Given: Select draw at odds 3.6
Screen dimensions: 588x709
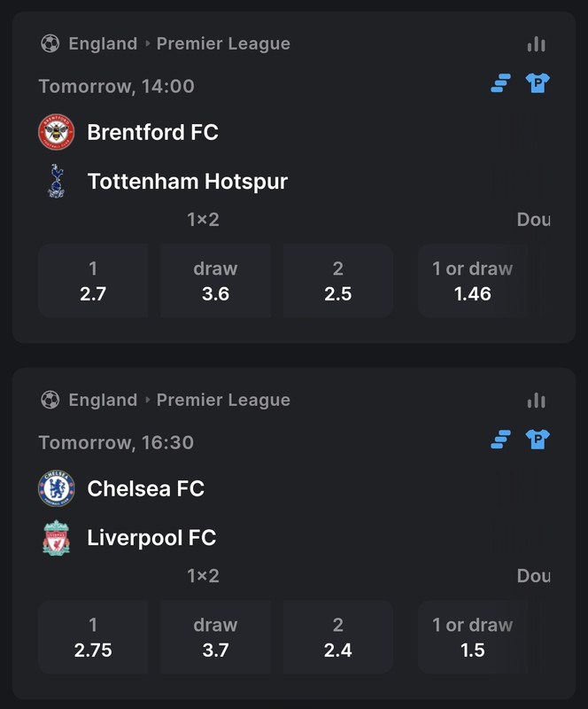Looking at the screenshot, I should pos(215,281).
